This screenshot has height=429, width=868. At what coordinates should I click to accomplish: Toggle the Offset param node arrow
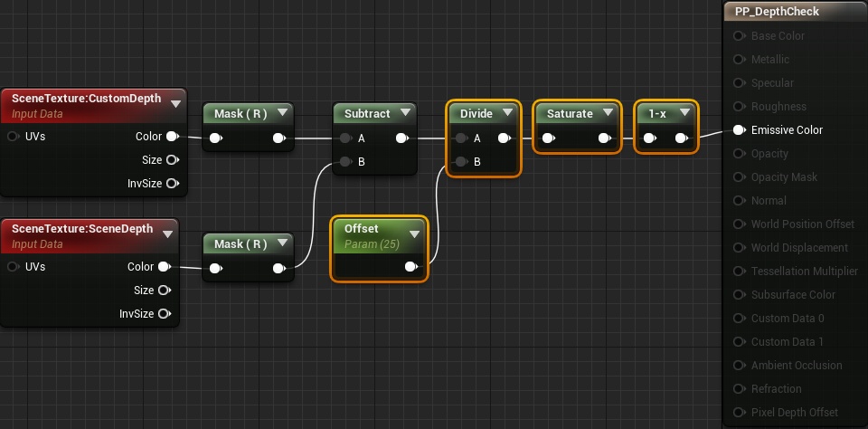(414, 234)
